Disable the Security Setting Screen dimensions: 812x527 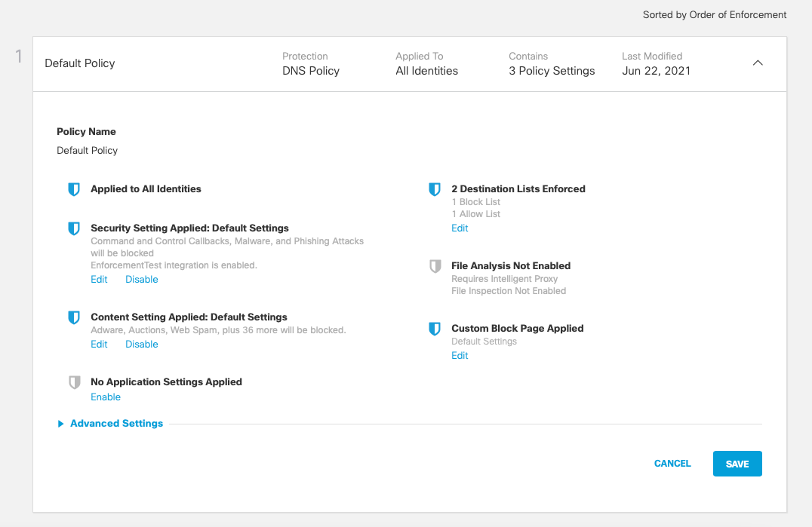141,279
